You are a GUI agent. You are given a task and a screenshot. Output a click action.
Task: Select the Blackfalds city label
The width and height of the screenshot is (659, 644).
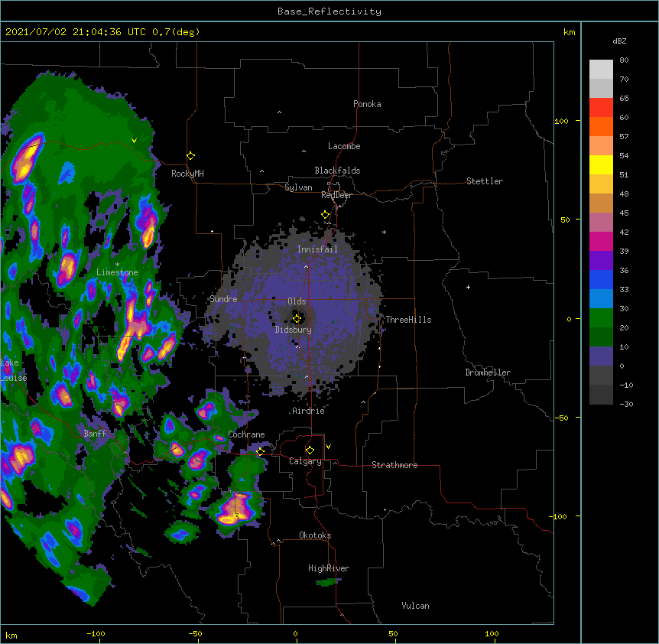pos(337,171)
